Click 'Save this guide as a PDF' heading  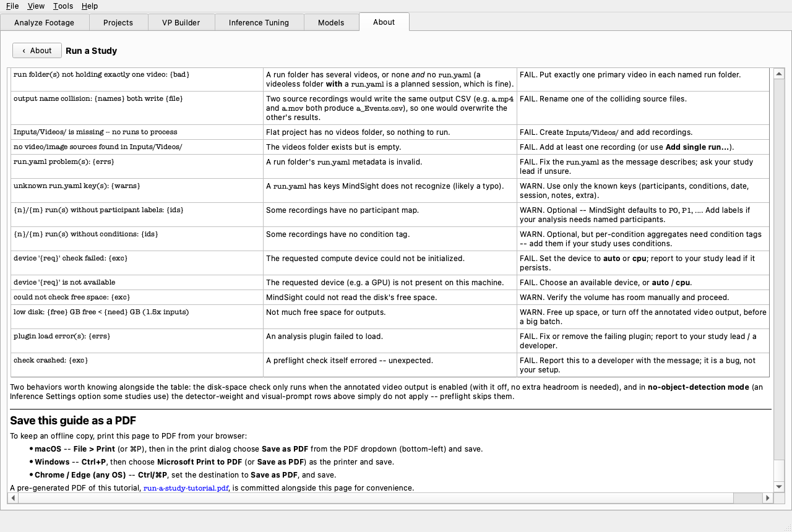(73, 421)
